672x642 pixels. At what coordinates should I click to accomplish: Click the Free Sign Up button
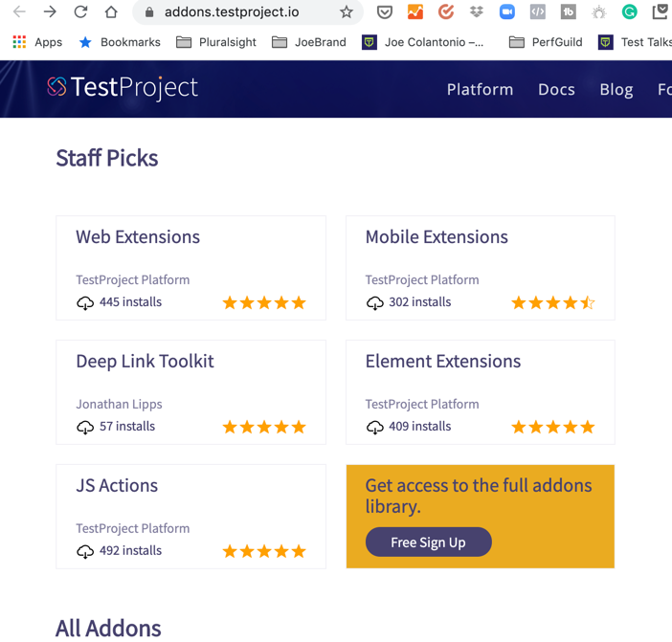tap(429, 542)
